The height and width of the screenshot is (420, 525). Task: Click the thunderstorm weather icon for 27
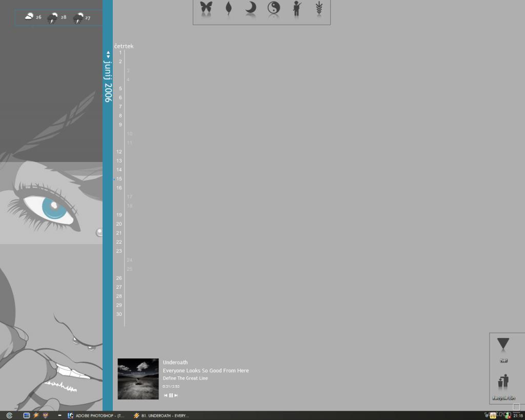tap(78, 18)
